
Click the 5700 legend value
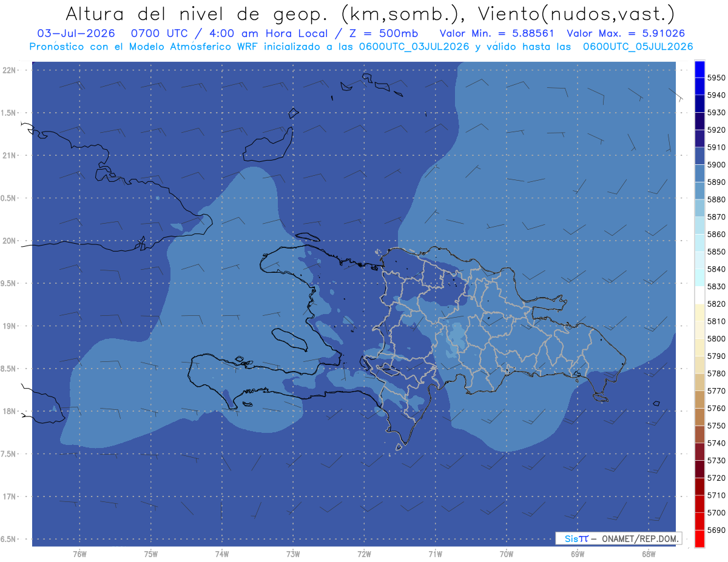click(716, 513)
